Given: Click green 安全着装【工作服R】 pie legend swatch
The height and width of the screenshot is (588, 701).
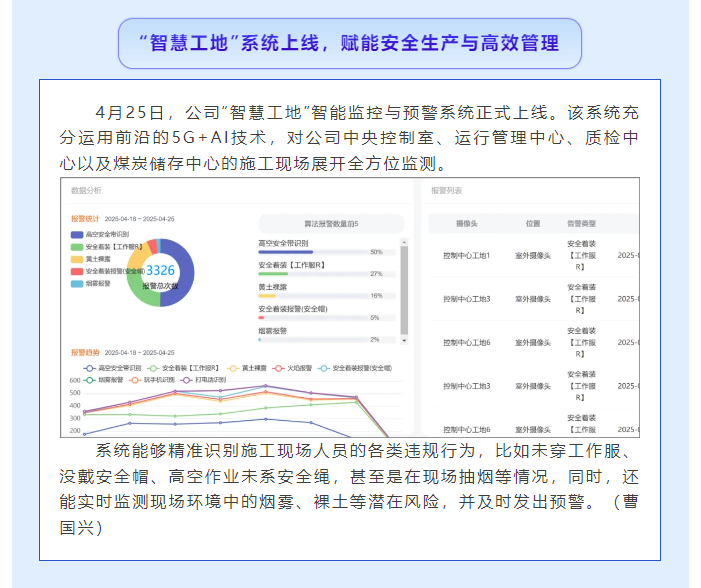Looking at the screenshot, I should click(77, 246).
